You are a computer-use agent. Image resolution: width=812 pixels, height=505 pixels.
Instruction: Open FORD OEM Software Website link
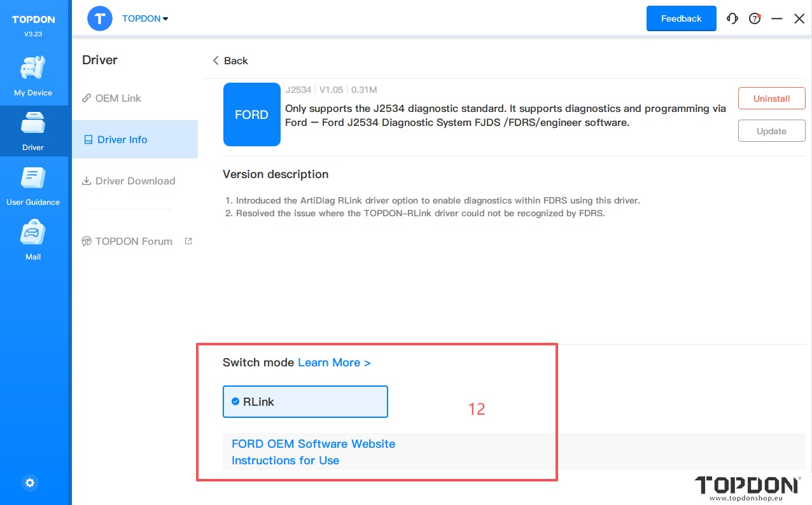pos(313,444)
